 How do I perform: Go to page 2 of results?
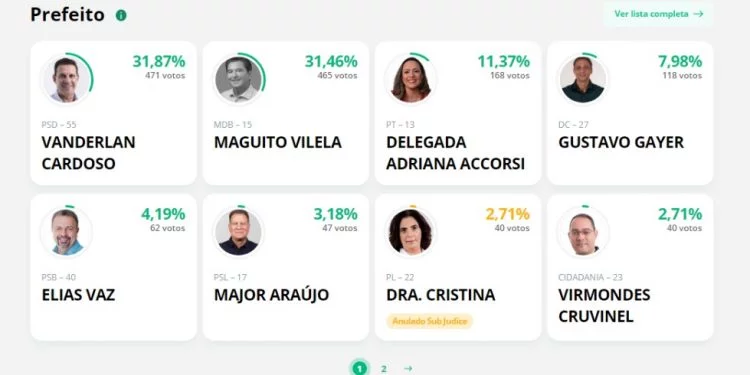point(384,369)
